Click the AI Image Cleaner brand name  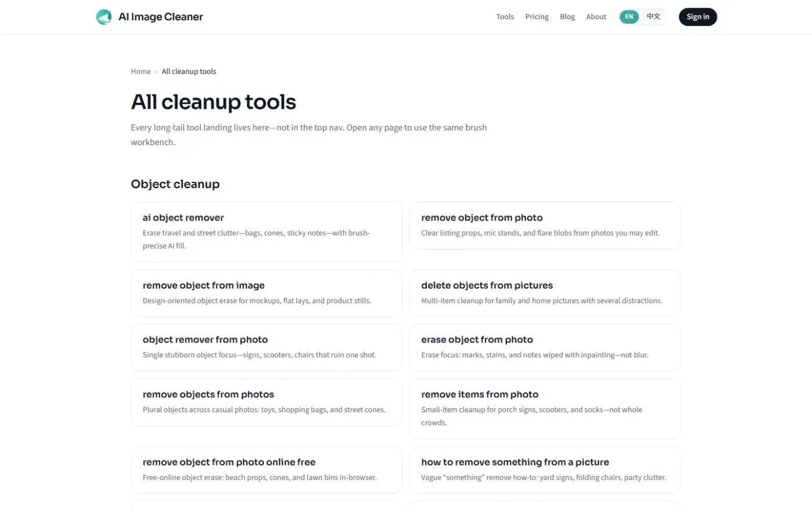tap(161, 17)
